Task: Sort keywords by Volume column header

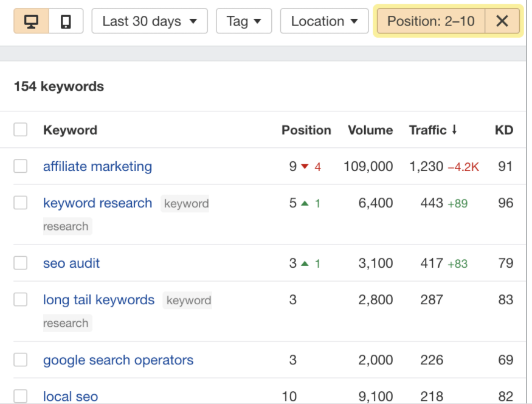Action: click(370, 130)
